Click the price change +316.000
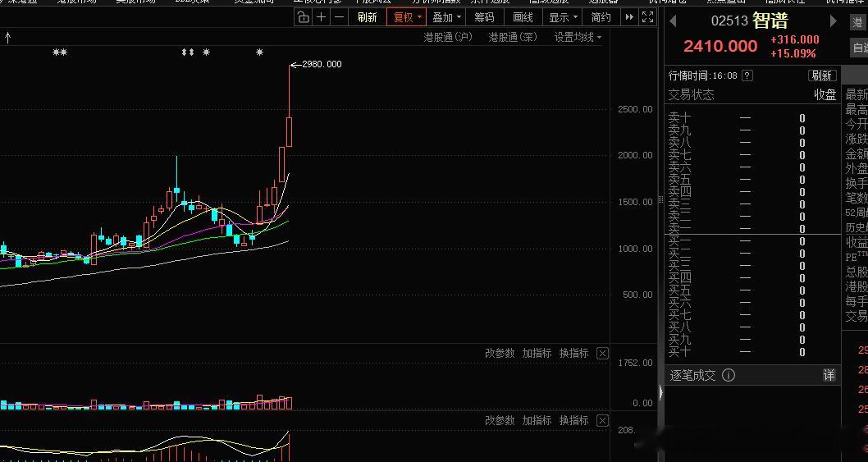 (x=794, y=39)
